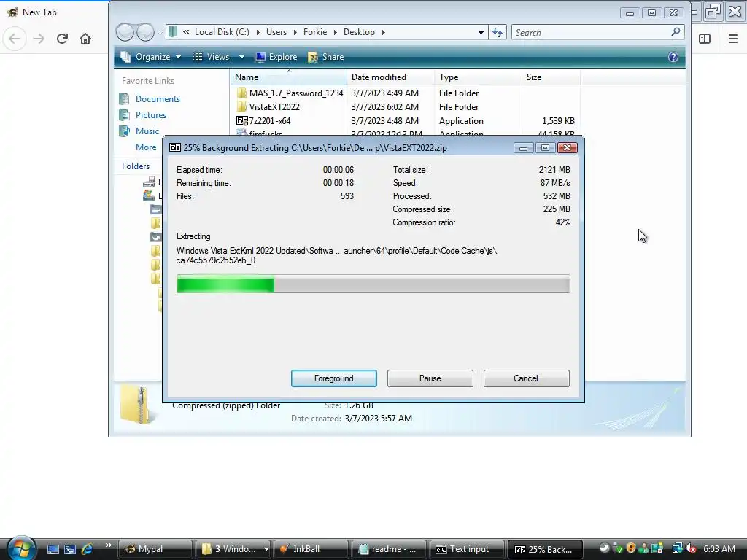Expand the Views dropdown arrow

pos(241,57)
